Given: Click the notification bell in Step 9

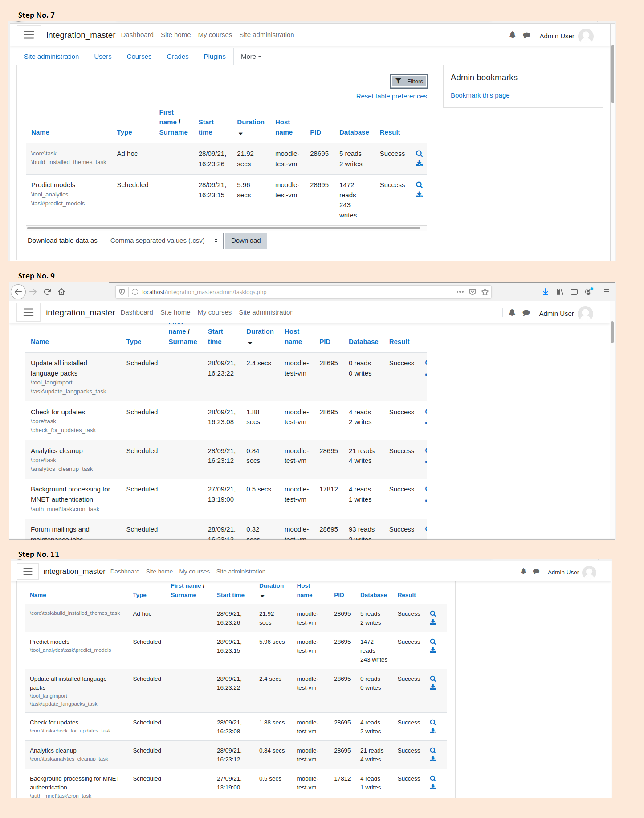Looking at the screenshot, I should (x=512, y=312).
